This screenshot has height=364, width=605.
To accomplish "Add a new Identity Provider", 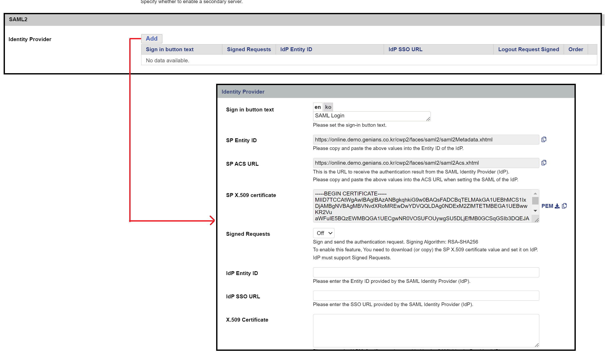I will pyautogui.click(x=152, y=39).
